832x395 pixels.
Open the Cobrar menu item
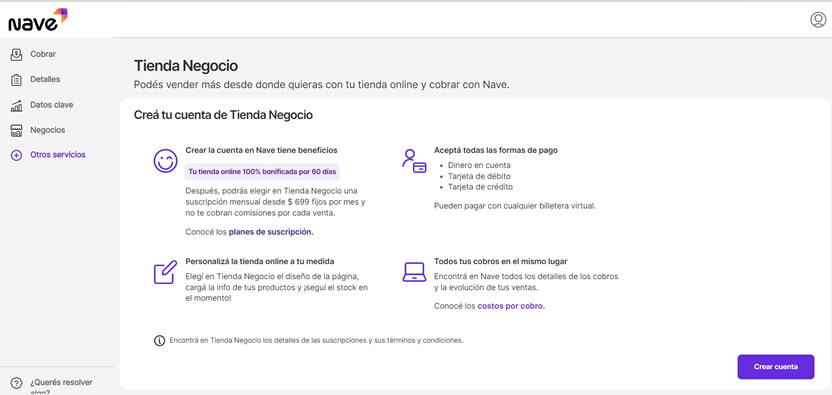pyautogui.click(x=43, y=54)
